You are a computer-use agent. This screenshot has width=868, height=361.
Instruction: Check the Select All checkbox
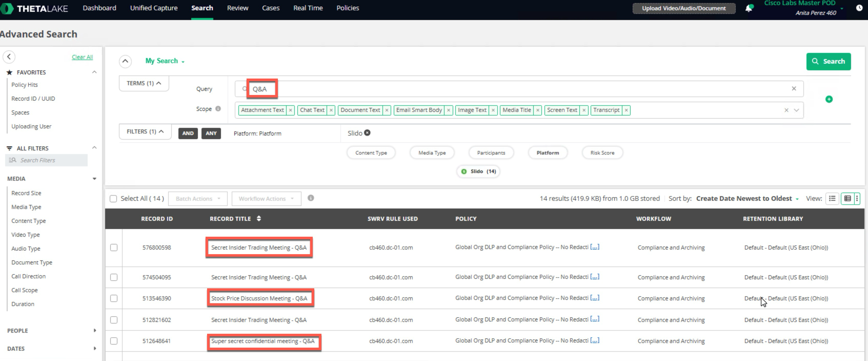pos(113,199)
